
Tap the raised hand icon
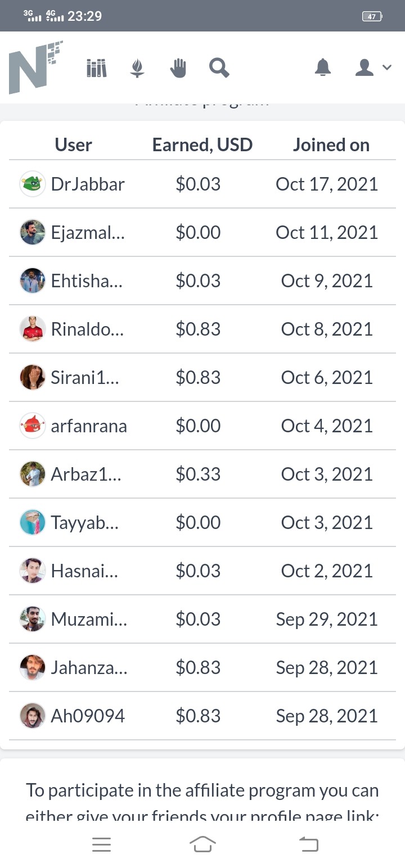pyautogui.click(x=178, y=68)
